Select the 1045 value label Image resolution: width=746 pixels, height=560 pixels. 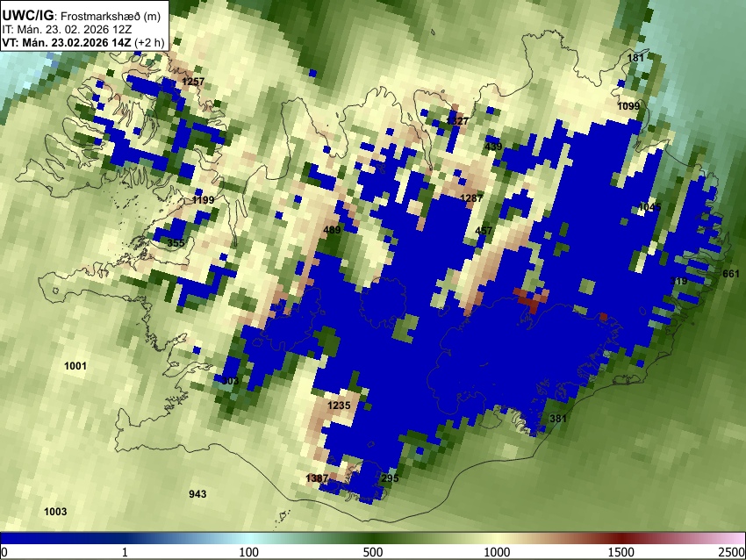tap(649, 207)
